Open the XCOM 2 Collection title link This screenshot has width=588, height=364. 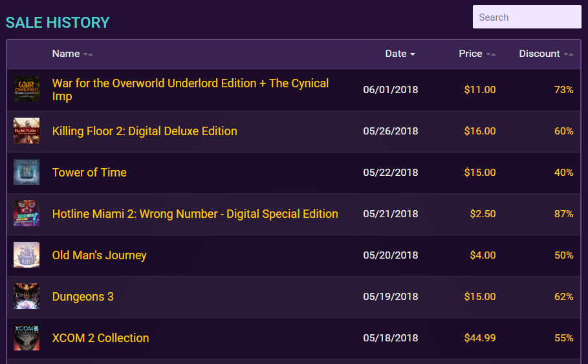click(100, 338)
